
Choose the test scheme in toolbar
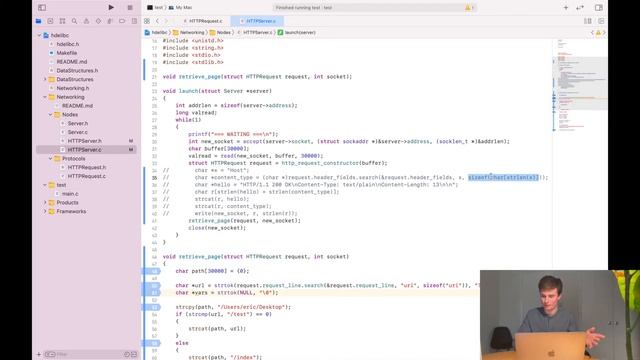(x=155, y=7)
